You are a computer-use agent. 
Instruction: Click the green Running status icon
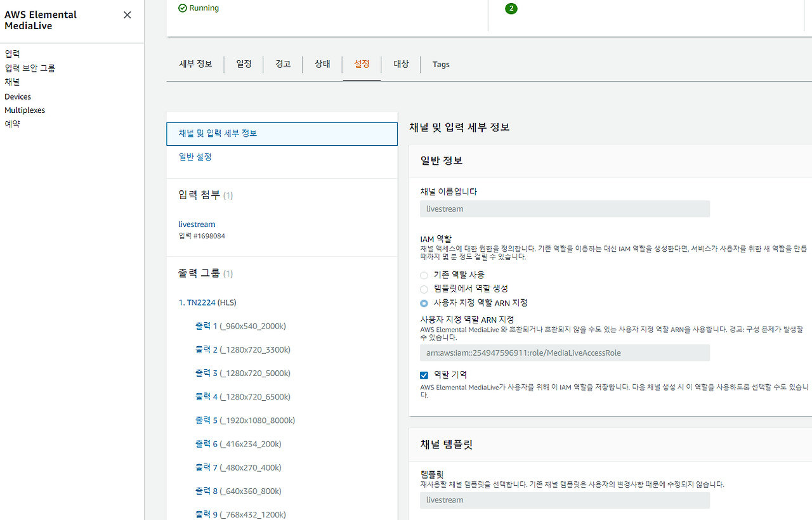tap(183, 8)
